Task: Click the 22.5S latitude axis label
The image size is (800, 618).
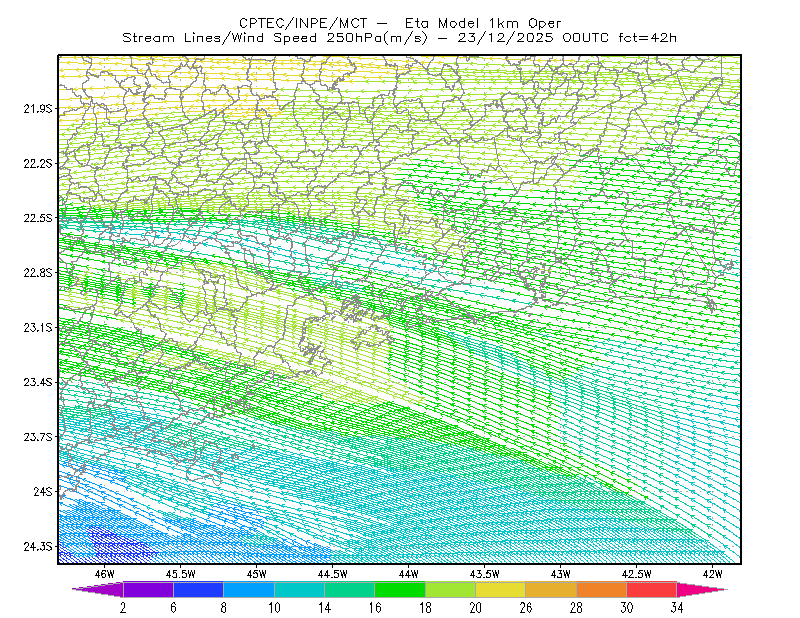Action: tap(37, 218)
